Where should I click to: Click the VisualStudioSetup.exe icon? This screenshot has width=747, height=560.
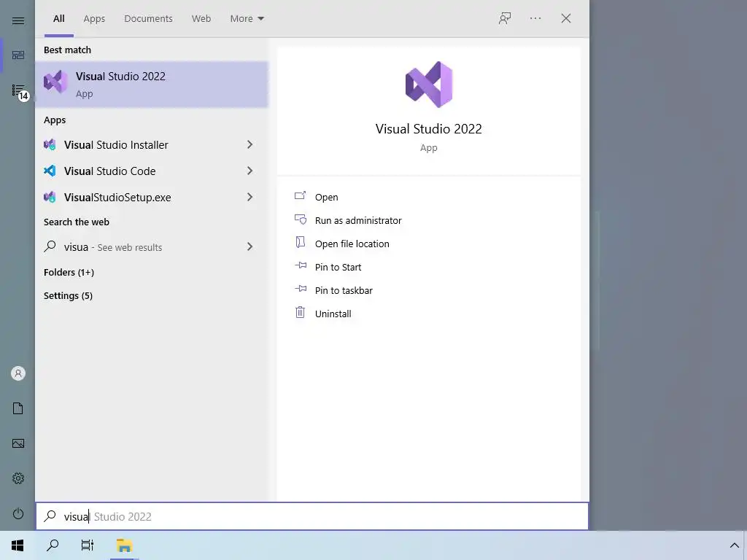[50, 197]
